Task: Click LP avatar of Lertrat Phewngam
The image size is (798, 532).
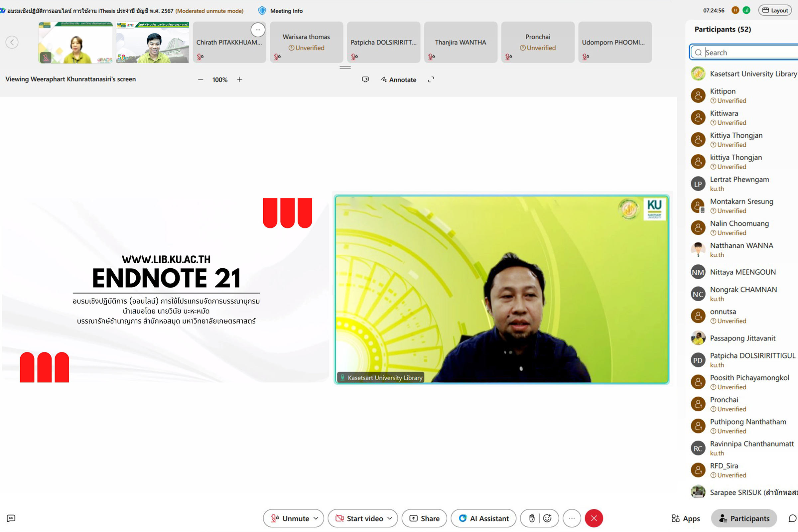Action: point(698,184)
